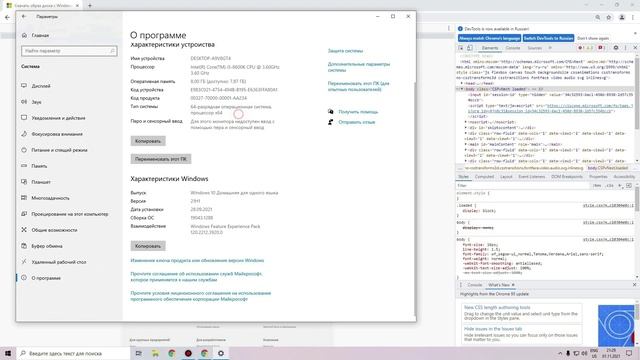Click Get help (Получить помощь) link
Image resolution: width=640 pixels, height=360 pixels.
[x=358, y=112]
